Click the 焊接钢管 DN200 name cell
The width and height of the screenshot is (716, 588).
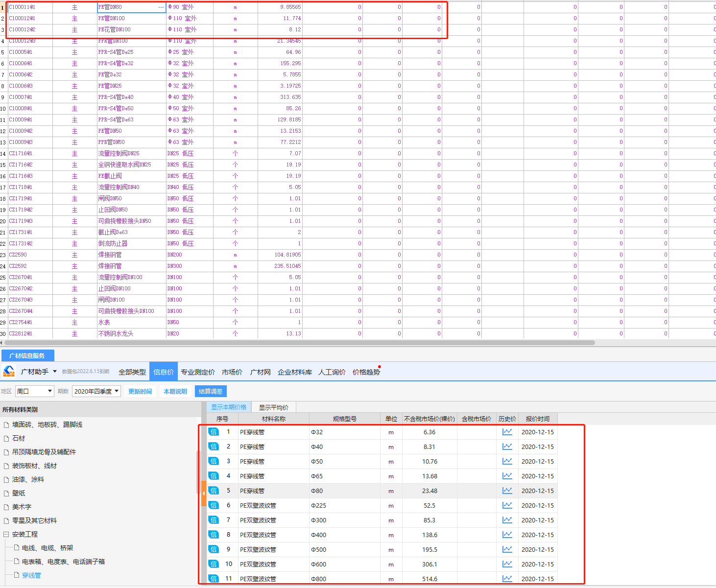[x=131, y=255]
